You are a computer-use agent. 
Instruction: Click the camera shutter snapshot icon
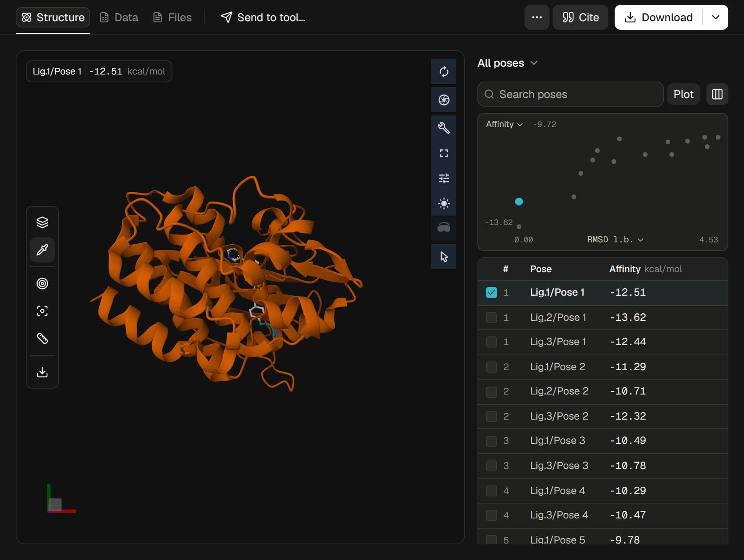coord(444,100)
